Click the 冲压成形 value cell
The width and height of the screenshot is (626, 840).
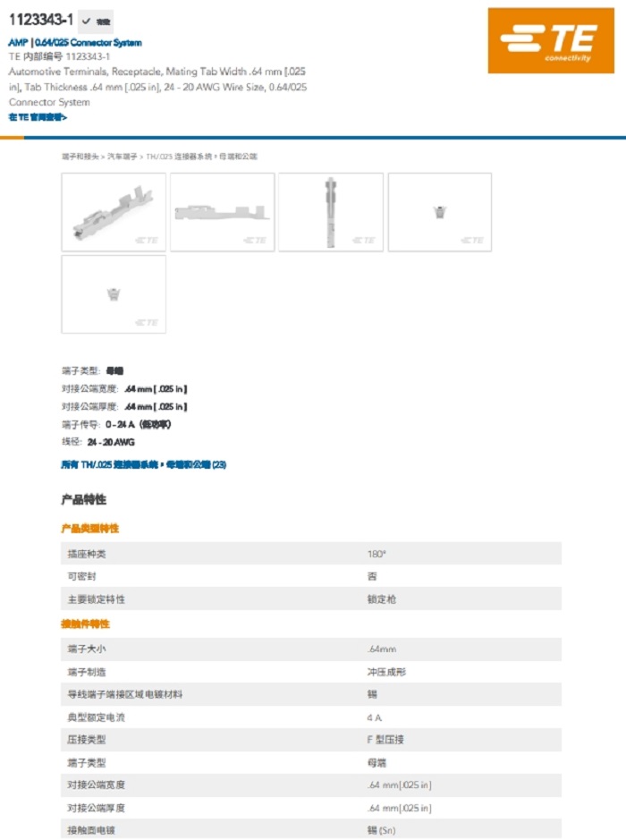tap(386, 672)
